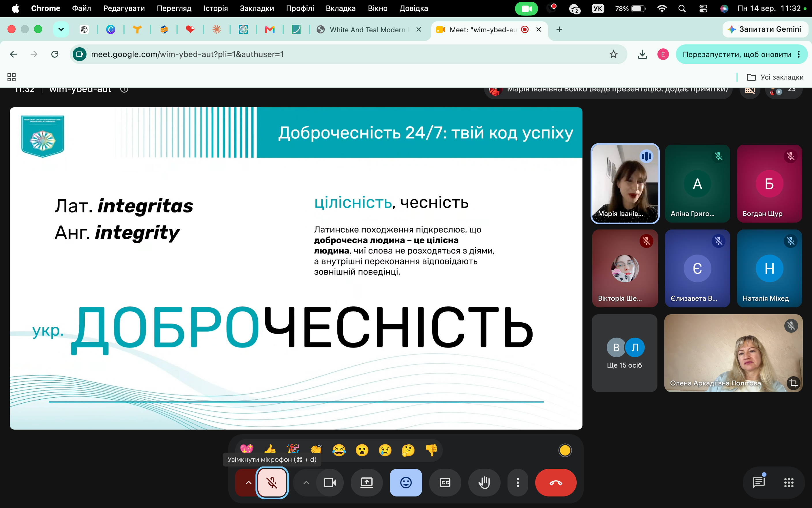Select Наталія Міхед participant tile
Image resolution: width=812 pixels, height=508 pixels.
pos(769,268)
